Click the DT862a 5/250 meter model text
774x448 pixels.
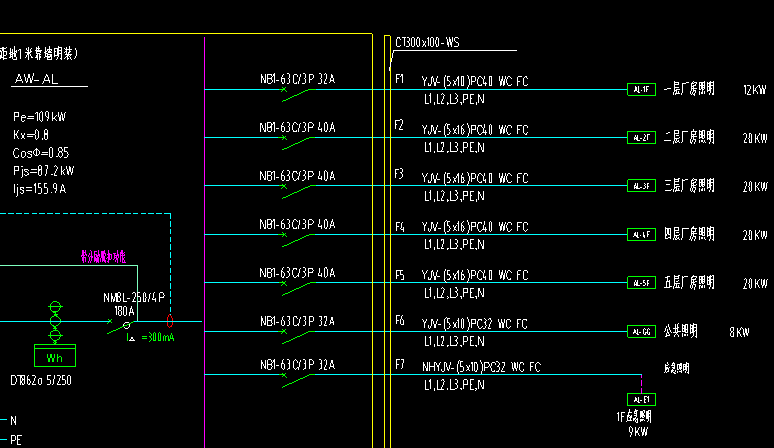(41, 380)
